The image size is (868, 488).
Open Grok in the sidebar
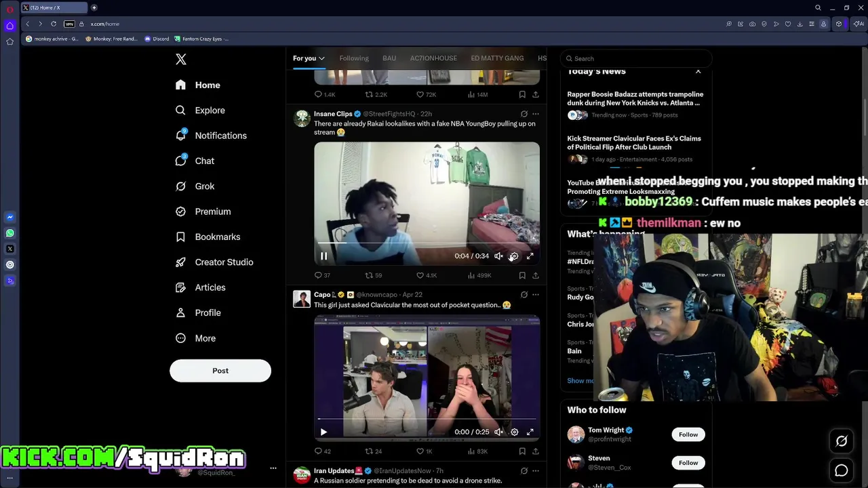[195, 186]
